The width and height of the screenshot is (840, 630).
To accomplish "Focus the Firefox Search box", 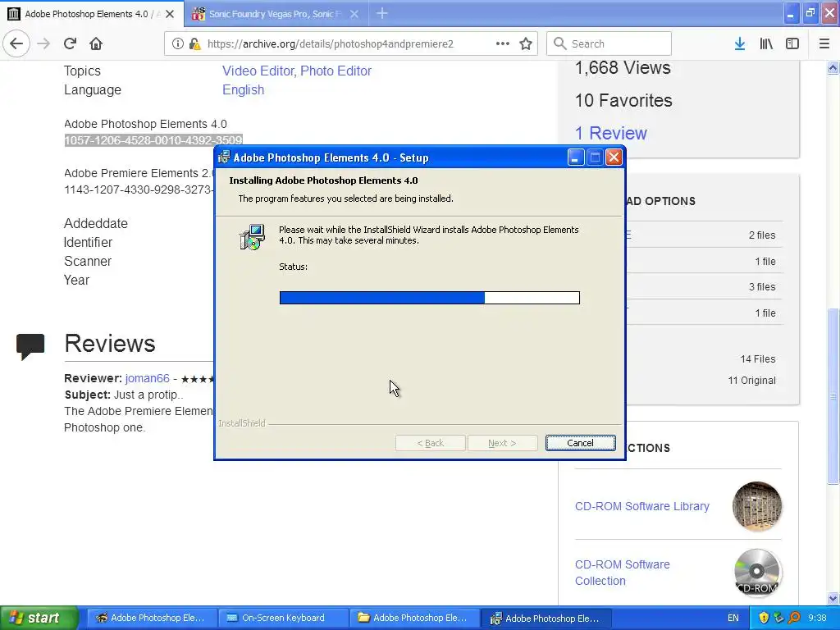I will [x=609, y=43].
